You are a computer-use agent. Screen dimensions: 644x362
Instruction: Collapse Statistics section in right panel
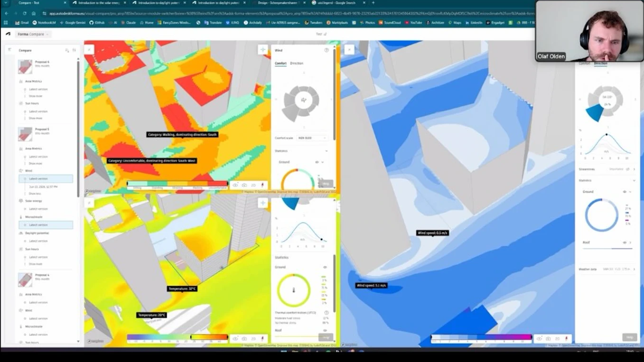tap(634, 181)
